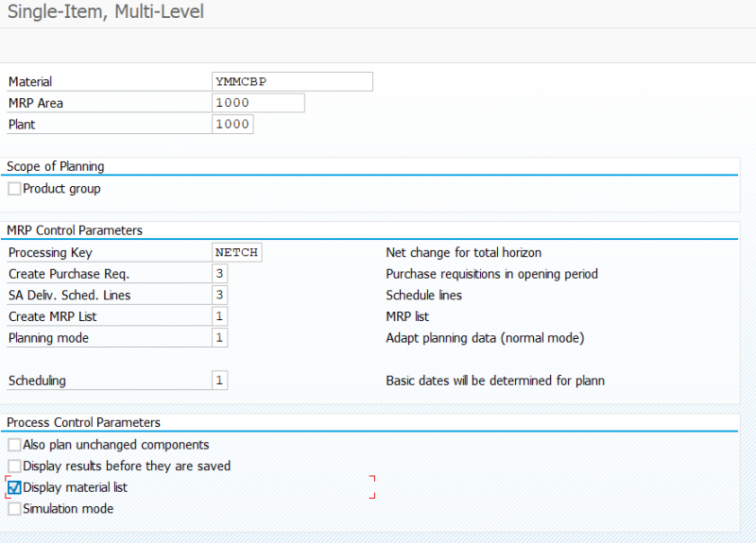Screen dimensions: 756x543
Task: Enable Simulation mode checkbox
Action: click(x=14, y=509)
